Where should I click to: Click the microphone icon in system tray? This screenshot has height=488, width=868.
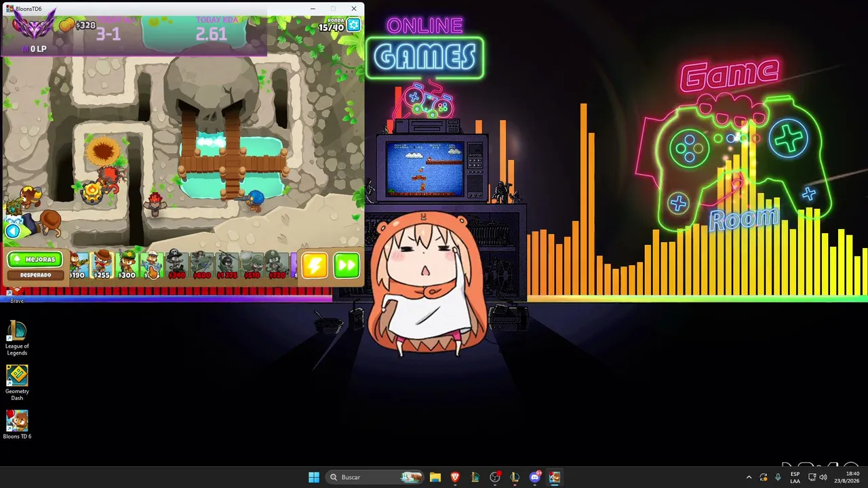point(778,477)
